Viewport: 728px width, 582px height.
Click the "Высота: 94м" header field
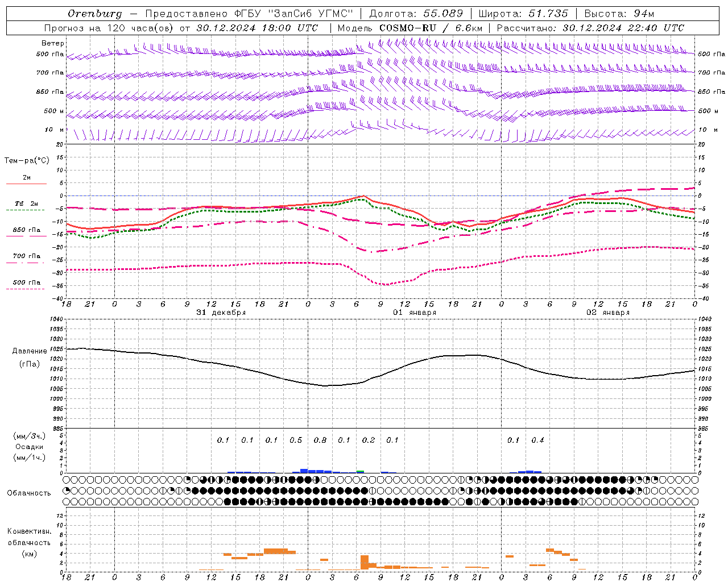619,13
